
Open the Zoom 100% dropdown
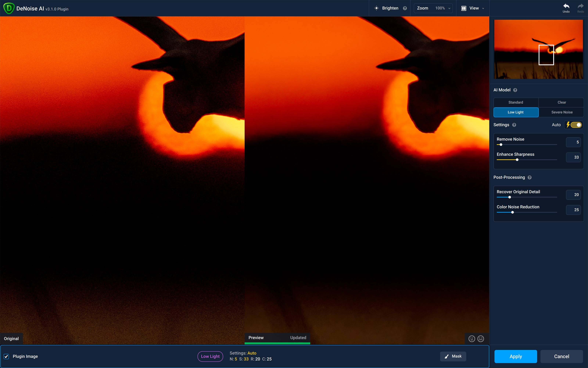[433, 8]
